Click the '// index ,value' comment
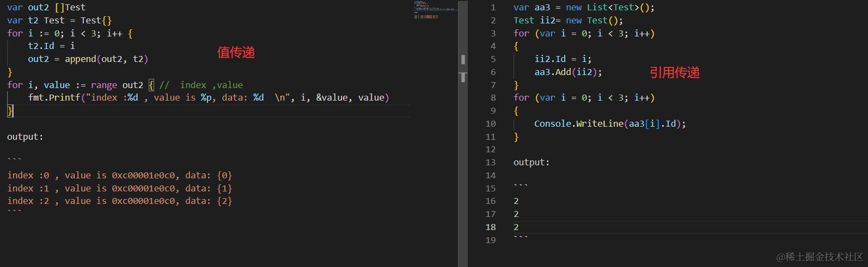Screen dimensions: 868x267 (x=201, y=85)
